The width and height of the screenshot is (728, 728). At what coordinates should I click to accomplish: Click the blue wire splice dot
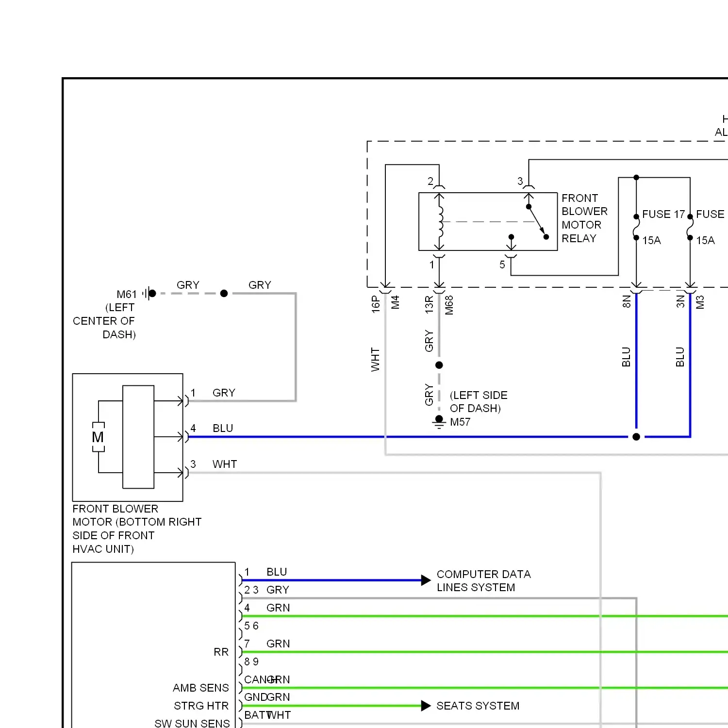click(636, 437)
